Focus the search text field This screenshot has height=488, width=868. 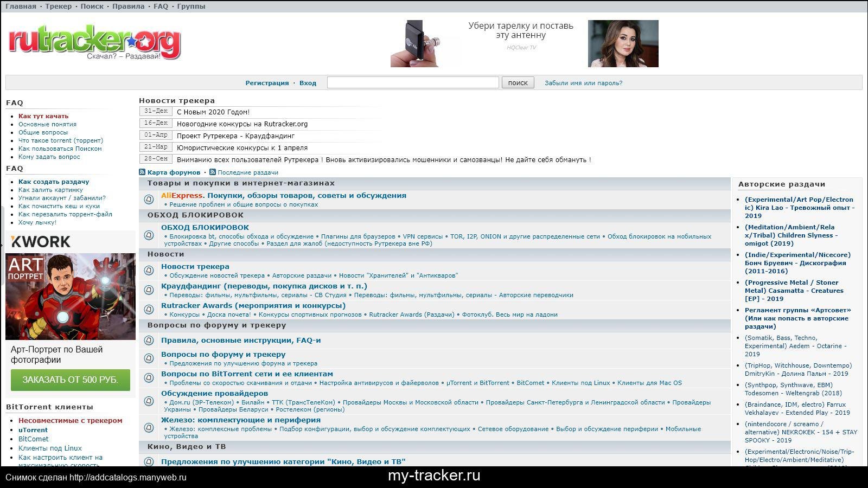(412, 82)
